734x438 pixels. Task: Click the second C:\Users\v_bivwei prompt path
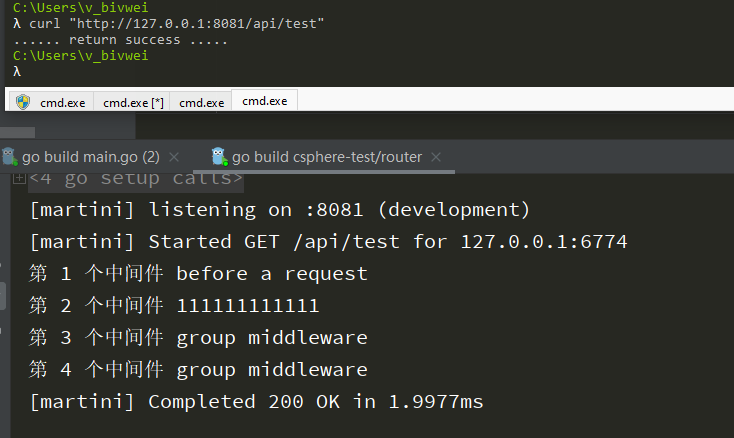(81, 56)
